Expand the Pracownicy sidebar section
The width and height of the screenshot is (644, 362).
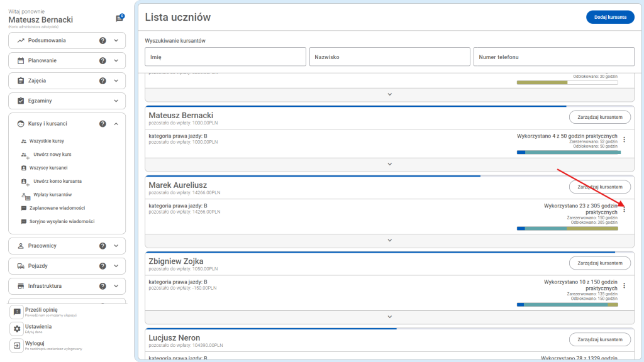click(x=116, y=246)
